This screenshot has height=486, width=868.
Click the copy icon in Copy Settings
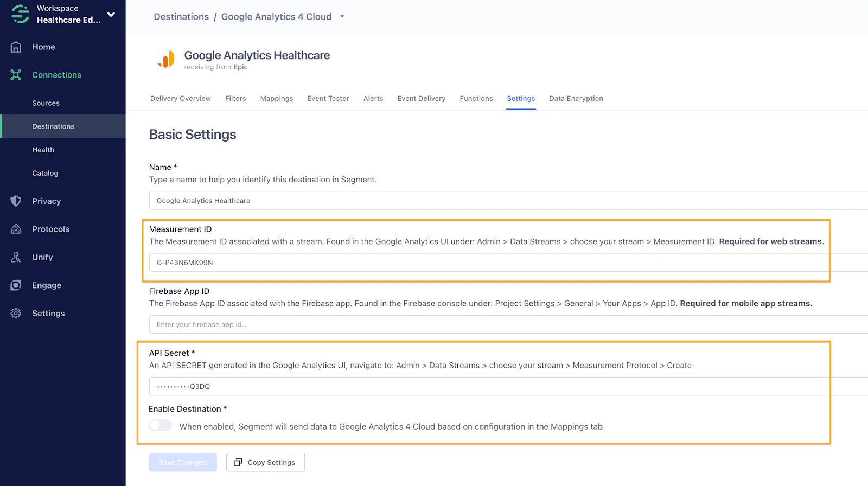coord(238,462)
